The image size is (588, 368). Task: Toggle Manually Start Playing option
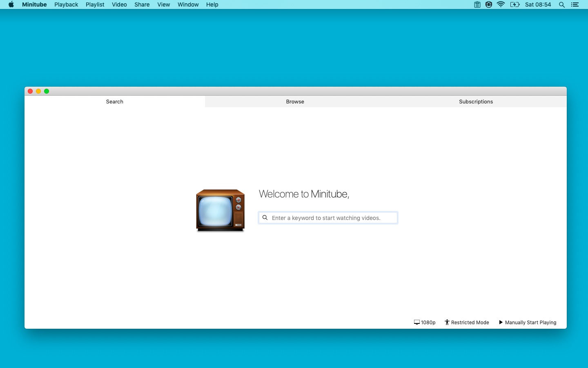click(528, 322)
